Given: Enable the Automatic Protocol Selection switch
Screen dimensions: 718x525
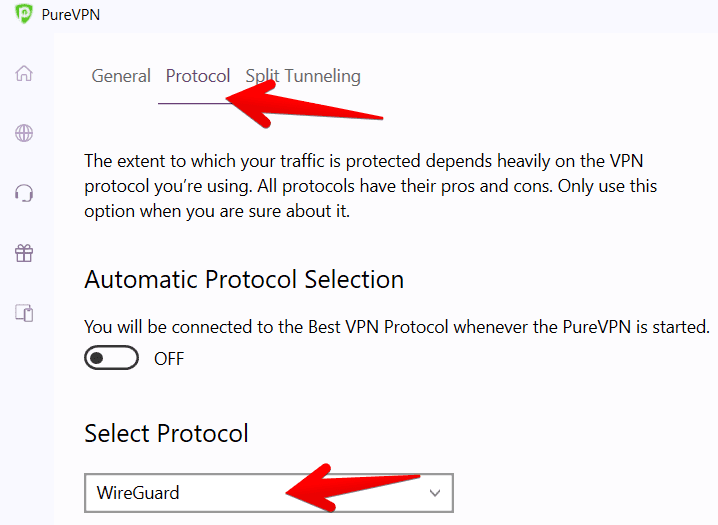Looking at the screenshot, I should 111,358.
